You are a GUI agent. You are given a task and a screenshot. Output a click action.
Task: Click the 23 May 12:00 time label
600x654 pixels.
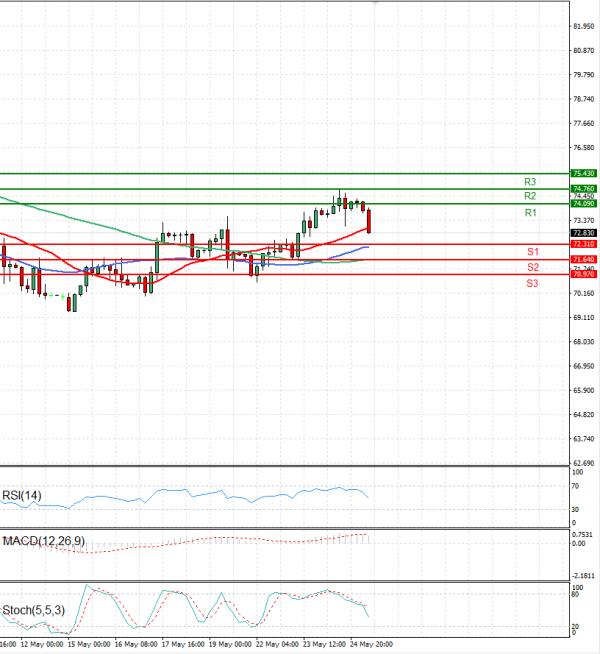coord(324,644)
